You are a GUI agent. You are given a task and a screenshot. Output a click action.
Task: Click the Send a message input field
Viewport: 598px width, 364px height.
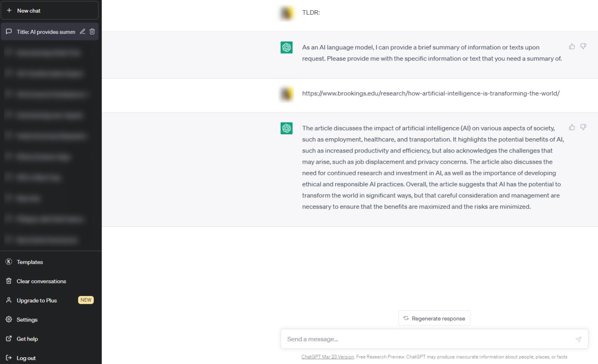pos(391,339)
